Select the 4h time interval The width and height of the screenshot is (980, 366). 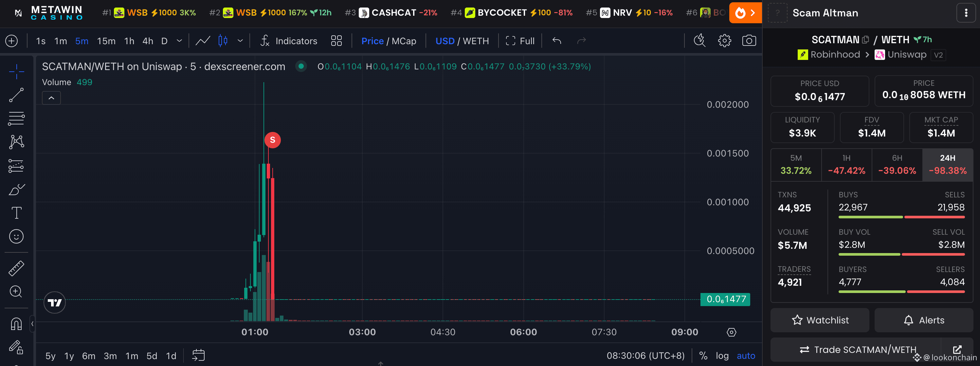click(148, 41)
